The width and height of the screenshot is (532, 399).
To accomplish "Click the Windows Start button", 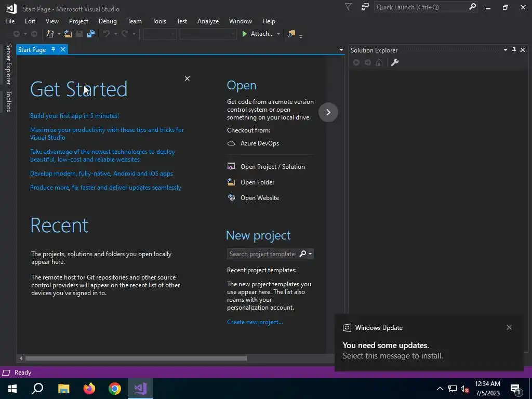I will tap(12, 389).
